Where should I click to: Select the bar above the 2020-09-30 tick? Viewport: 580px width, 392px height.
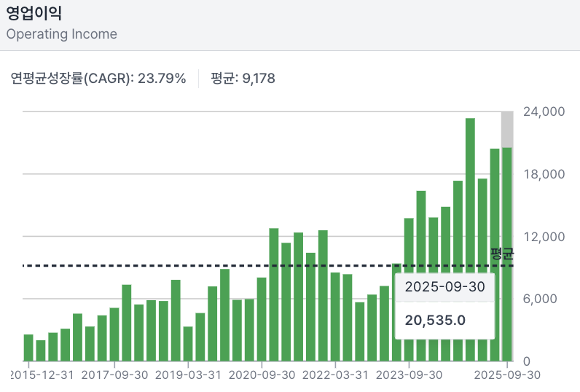point(262,319)
